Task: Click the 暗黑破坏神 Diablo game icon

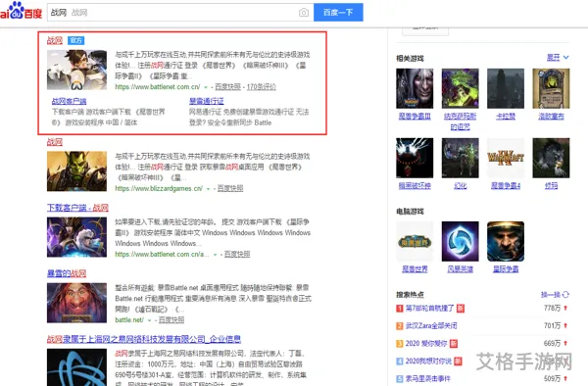Action: tap(415, 158)
